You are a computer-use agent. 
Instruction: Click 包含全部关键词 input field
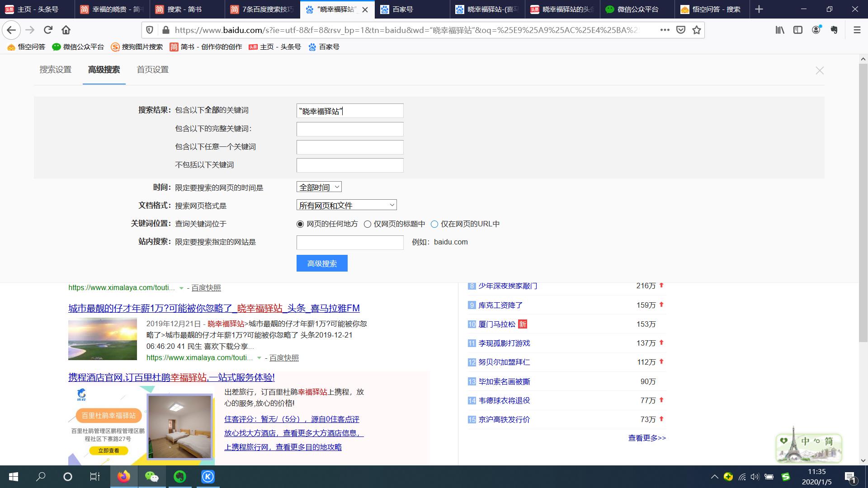point(350,111)
